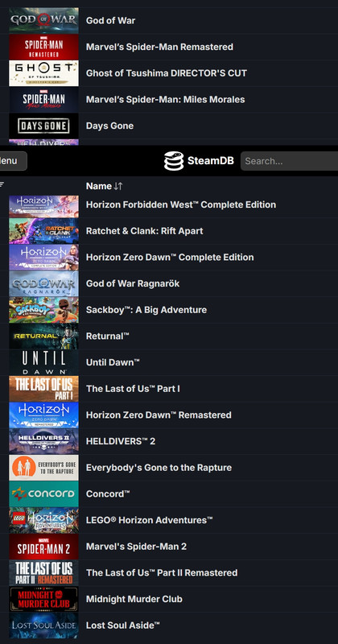The width and height of the screenshot is (338, 644).
Task: Open Horizon Zero Dawn Remastered thumbnail
Action: [43, 415]
